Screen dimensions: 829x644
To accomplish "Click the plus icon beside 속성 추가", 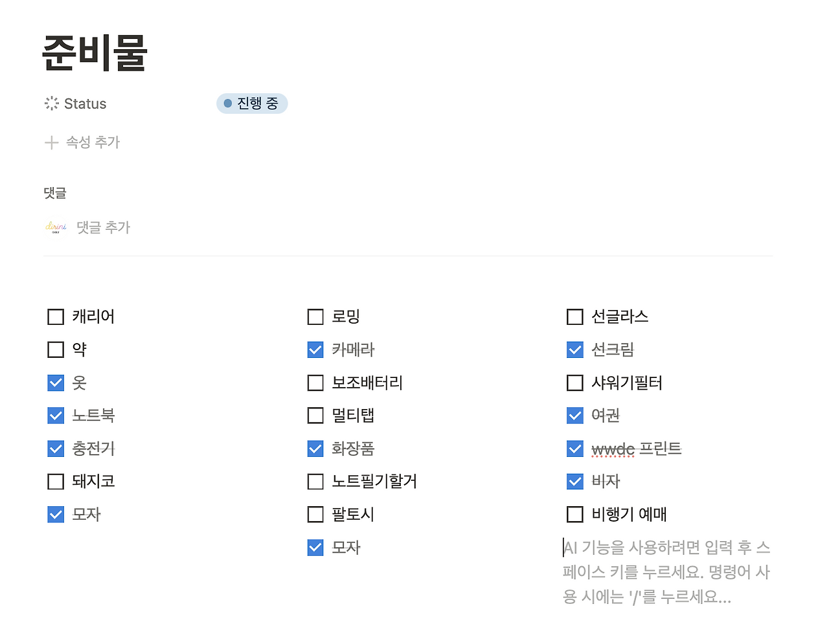I will tap(51, 142).
